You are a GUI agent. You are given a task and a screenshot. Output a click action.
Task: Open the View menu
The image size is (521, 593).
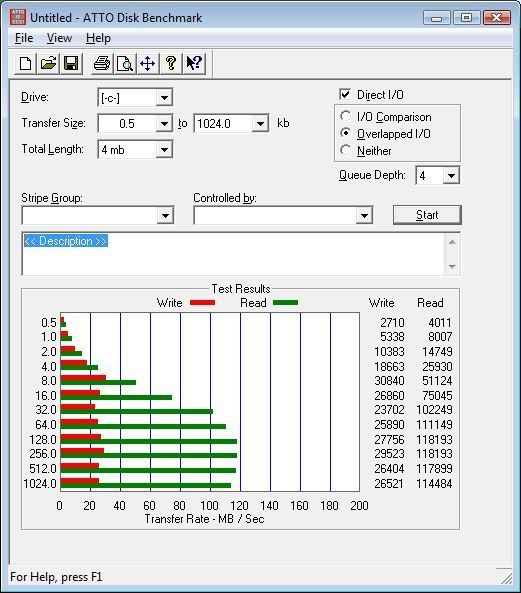59,38
